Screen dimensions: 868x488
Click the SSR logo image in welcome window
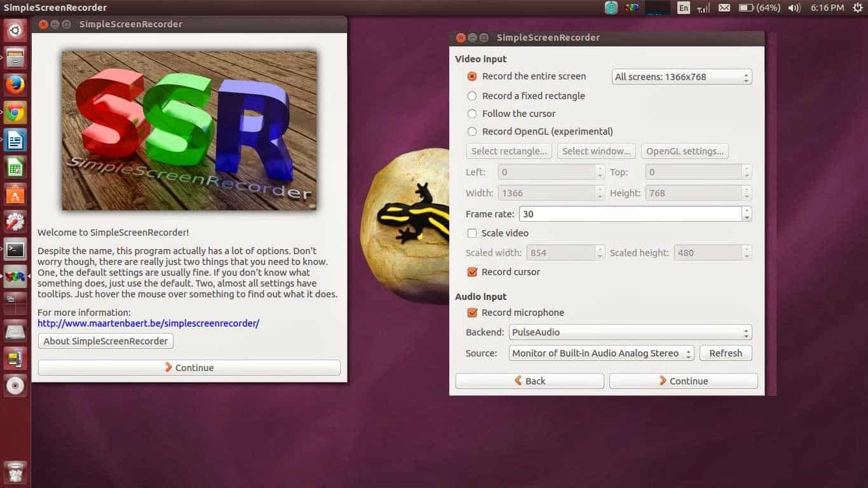189,131
